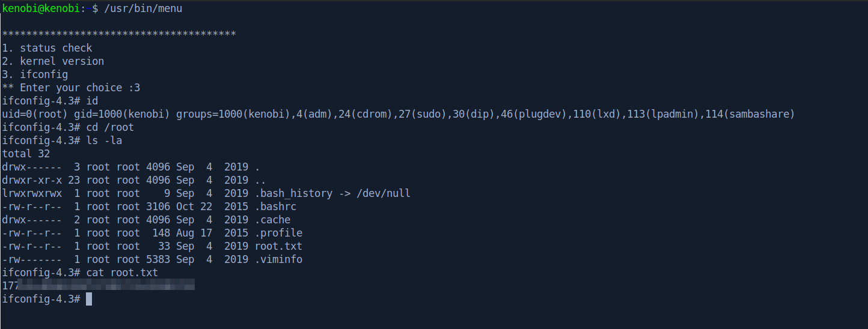Click the .bashrc file name
Viewport: 868px width, 329px height.
point(275,207)
